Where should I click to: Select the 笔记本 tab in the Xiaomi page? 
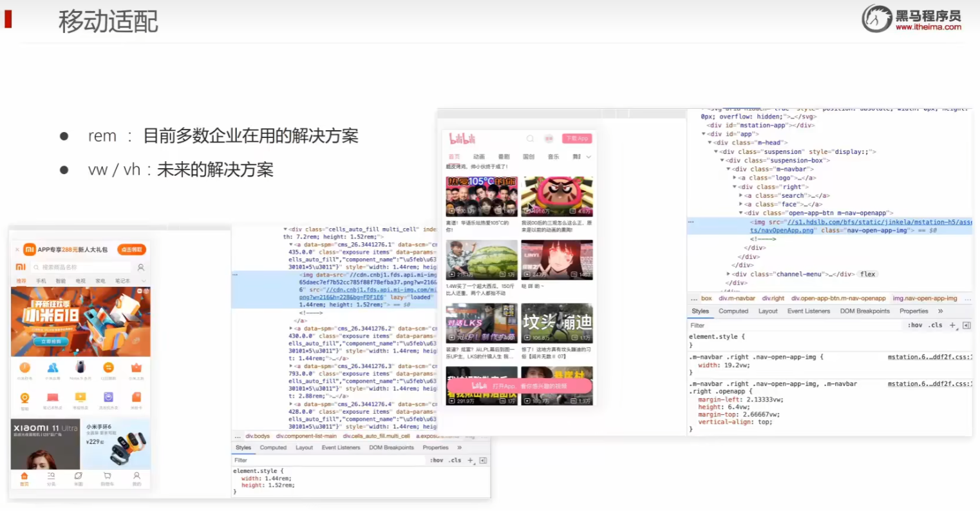122,281
